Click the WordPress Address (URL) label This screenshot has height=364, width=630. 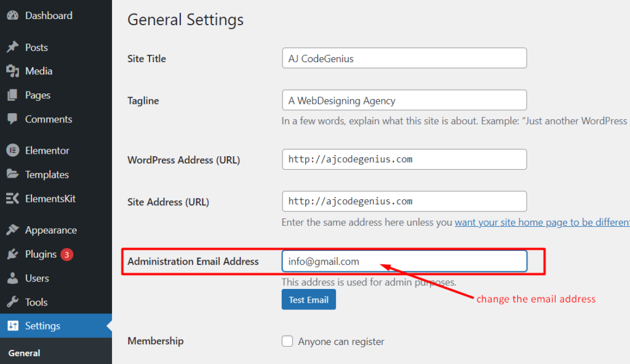183,160
